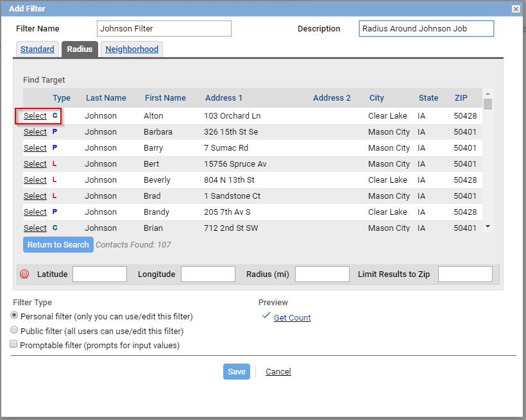Click the address 1 Sandstone Ct
The width and height of the screenshot is (526, 420).
[x=232, y=196]
